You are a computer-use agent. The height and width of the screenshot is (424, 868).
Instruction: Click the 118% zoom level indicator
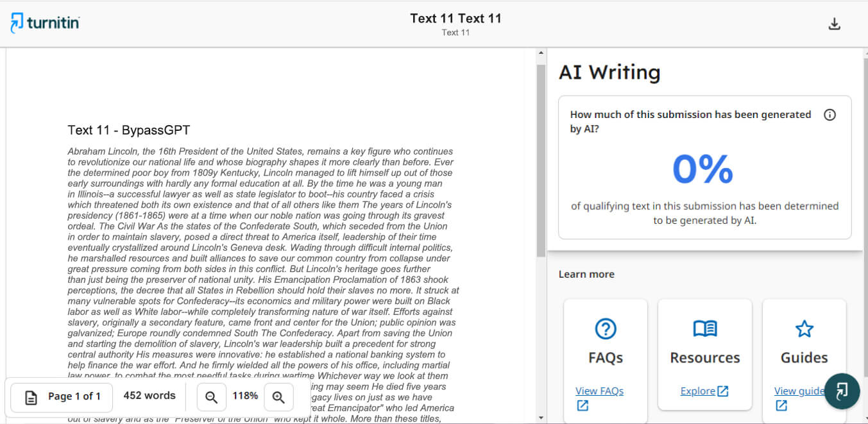click(245, 396)
